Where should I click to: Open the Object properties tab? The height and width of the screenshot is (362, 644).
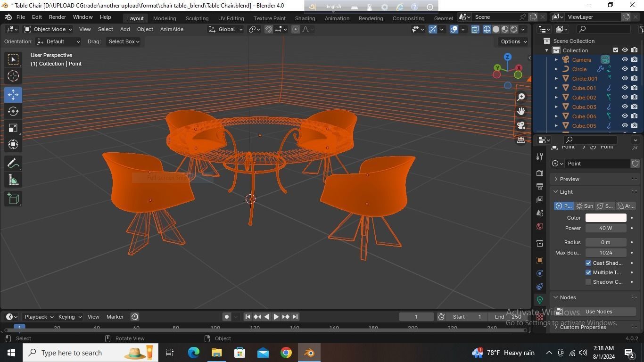tap(540, 260)
